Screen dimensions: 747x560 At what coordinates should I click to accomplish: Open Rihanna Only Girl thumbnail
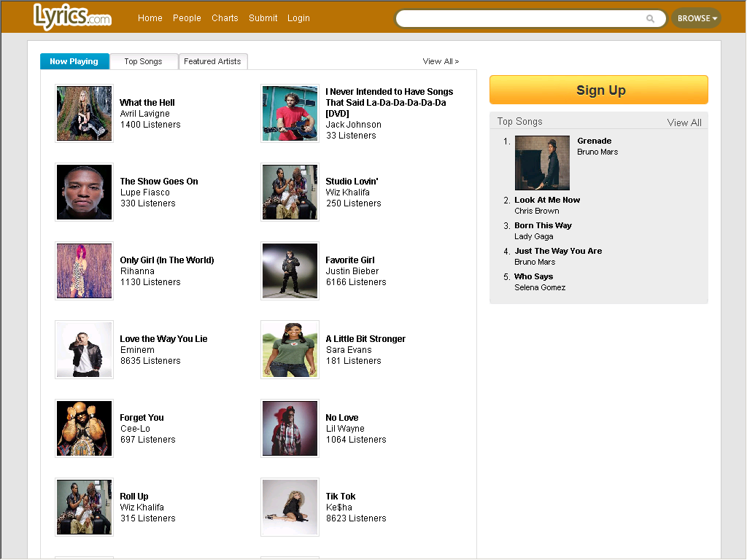85,271
